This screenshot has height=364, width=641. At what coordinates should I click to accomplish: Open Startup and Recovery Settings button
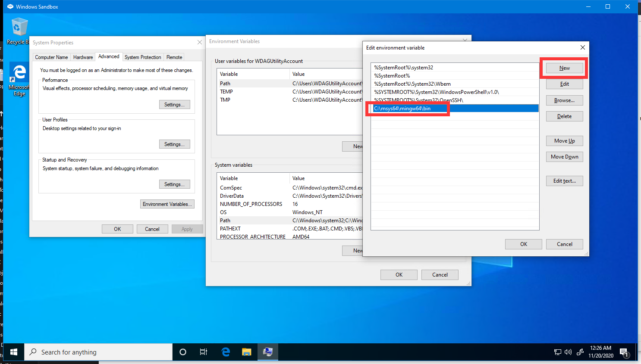tap(174, 184)
